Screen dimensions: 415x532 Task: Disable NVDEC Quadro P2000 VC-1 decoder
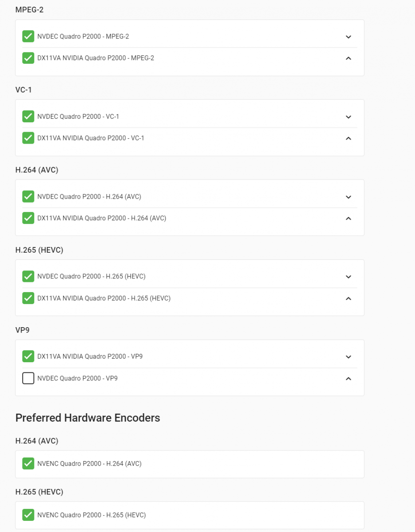(28, 117)
